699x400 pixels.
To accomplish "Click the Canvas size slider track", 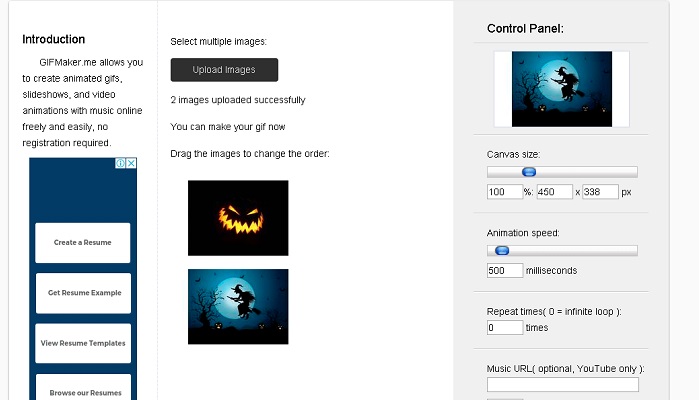I will coord(562,172).
